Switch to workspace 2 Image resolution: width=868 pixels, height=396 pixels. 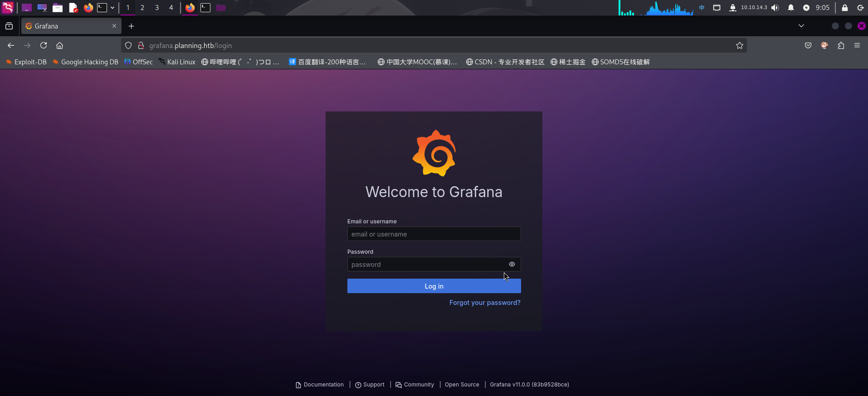pos(142,8)
